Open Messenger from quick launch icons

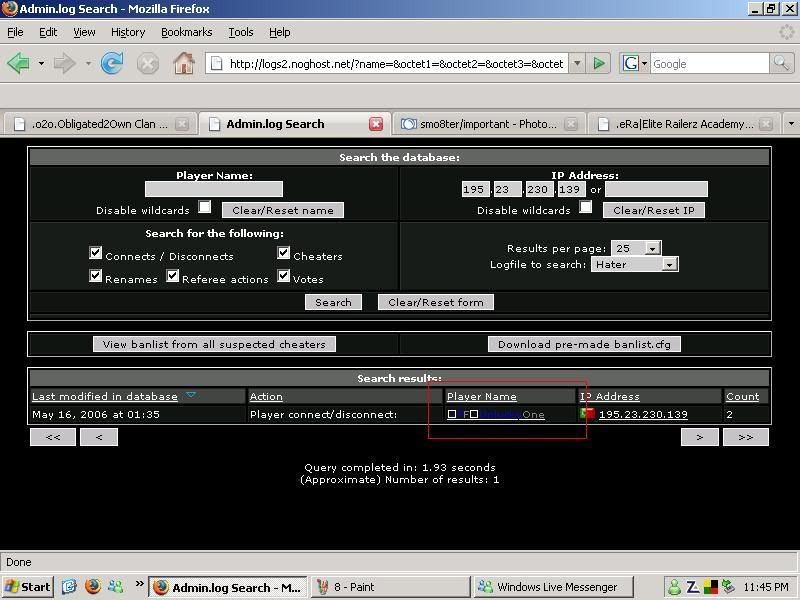point(116,587)
